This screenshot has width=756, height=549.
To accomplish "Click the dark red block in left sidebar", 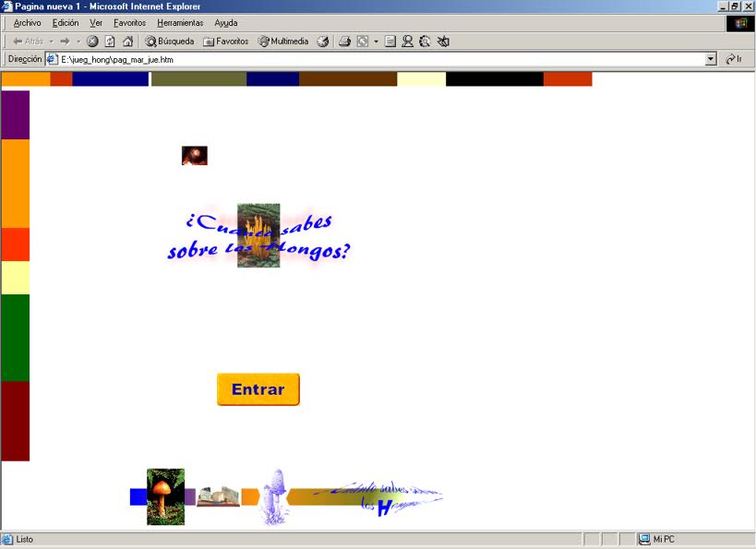I will pos(16,422).
